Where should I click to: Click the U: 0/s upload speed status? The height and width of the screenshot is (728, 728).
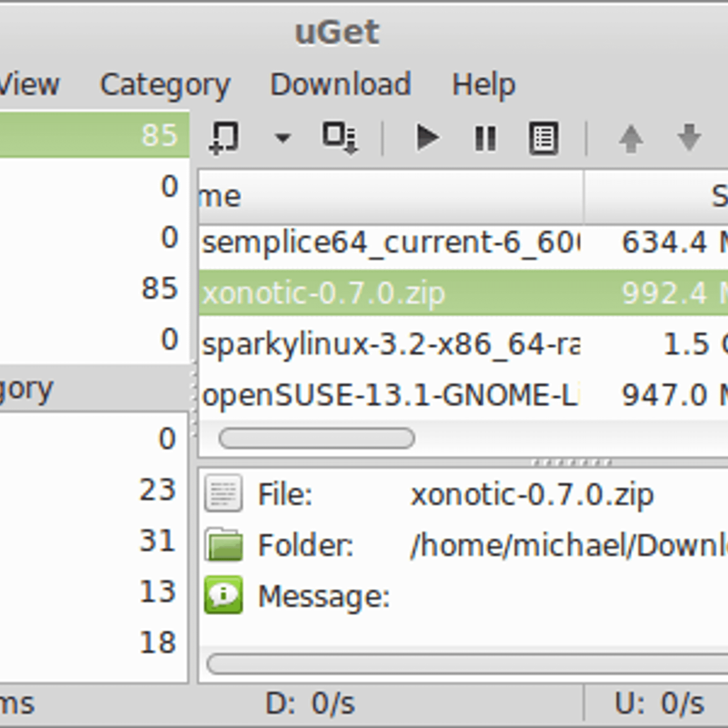tap(659, 703)
